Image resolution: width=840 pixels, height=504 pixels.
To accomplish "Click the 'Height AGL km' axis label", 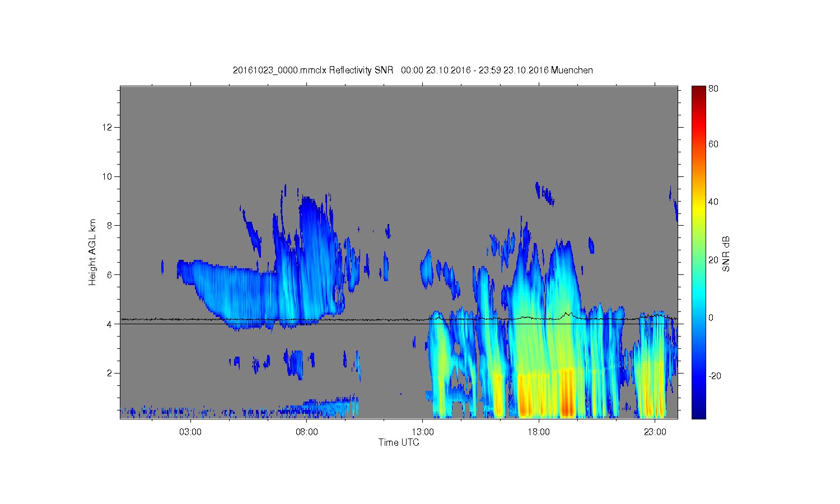I will (x=92, y=252).
